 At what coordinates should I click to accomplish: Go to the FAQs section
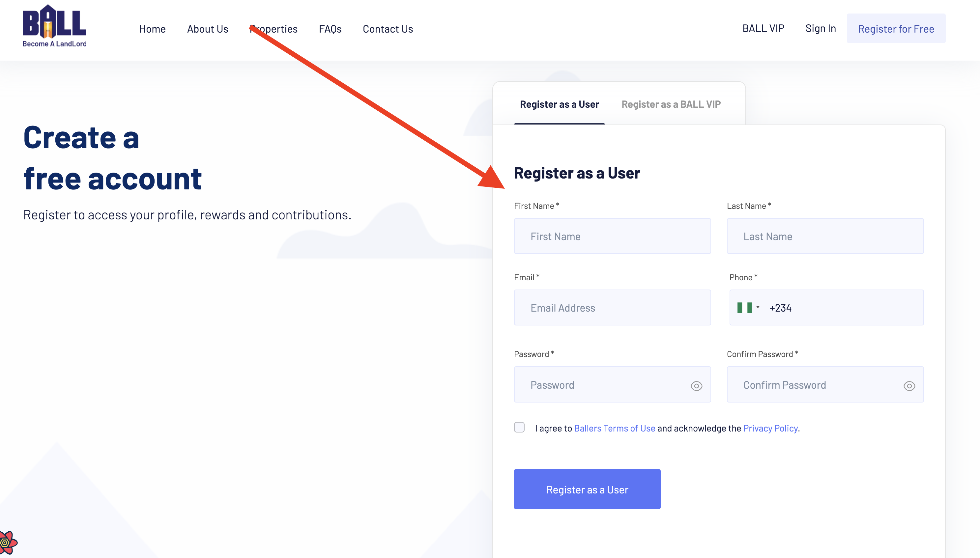pos(330,29)
